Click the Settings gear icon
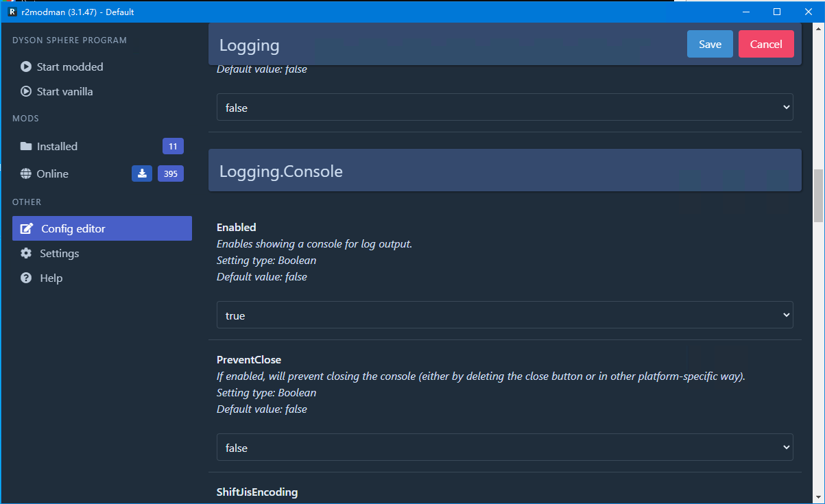 (26, 253)
